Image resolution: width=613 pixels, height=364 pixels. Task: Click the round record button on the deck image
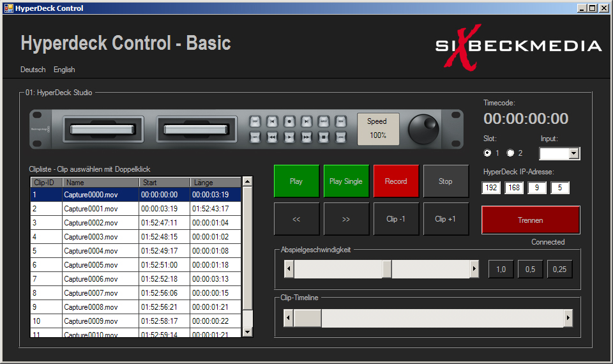[289, 121]
